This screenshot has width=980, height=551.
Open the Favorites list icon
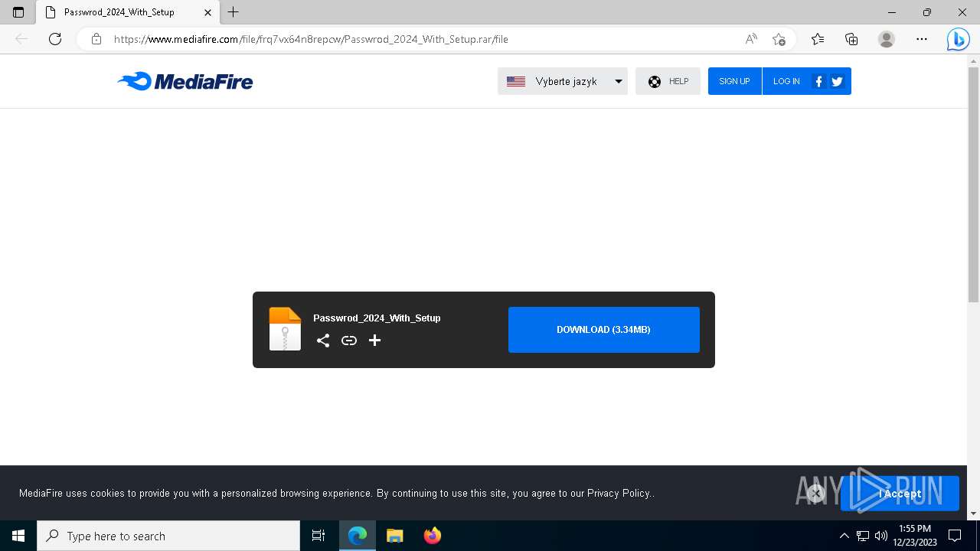(818, 39)
